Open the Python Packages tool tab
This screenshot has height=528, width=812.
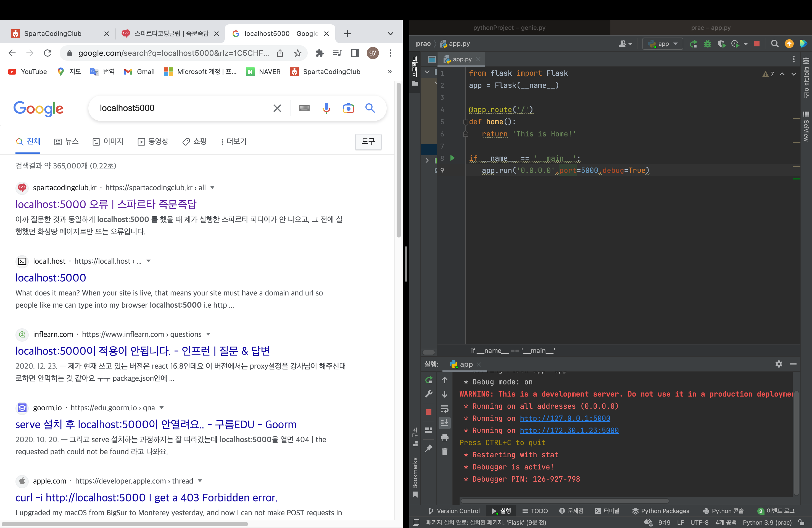coord(661,511)
